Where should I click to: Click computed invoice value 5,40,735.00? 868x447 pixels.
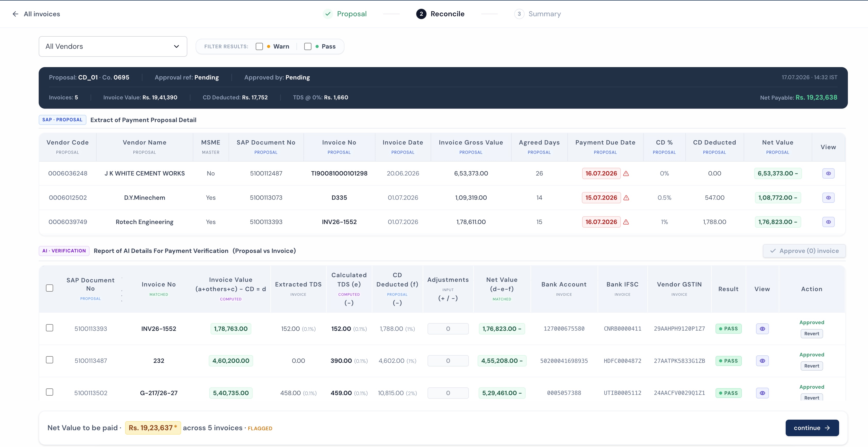point(231,393)
